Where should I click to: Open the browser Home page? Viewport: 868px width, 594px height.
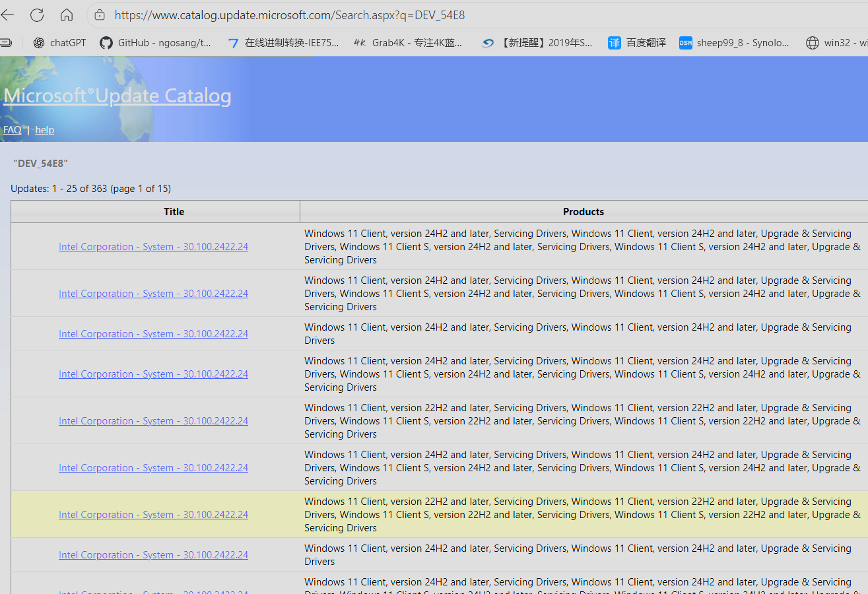click(65, 15)
